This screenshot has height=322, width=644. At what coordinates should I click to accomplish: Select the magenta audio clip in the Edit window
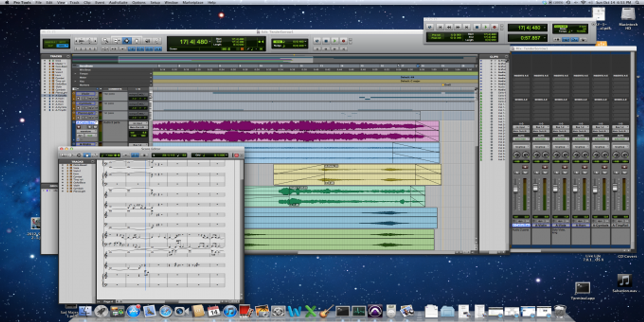tap(296, 131)
